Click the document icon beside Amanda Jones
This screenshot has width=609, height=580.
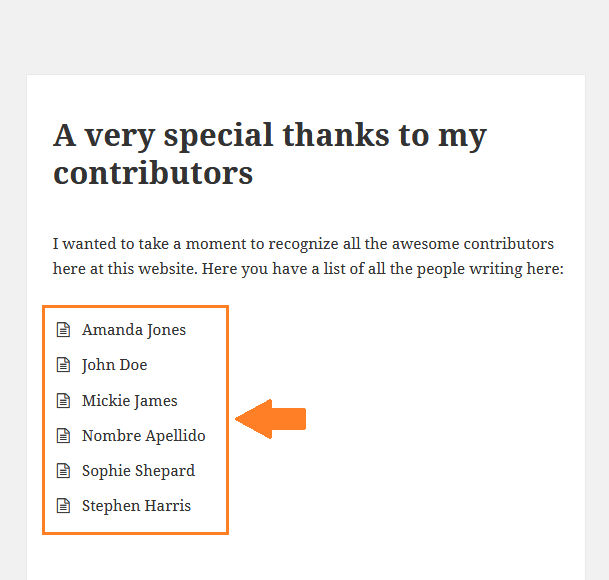point(63,330)
